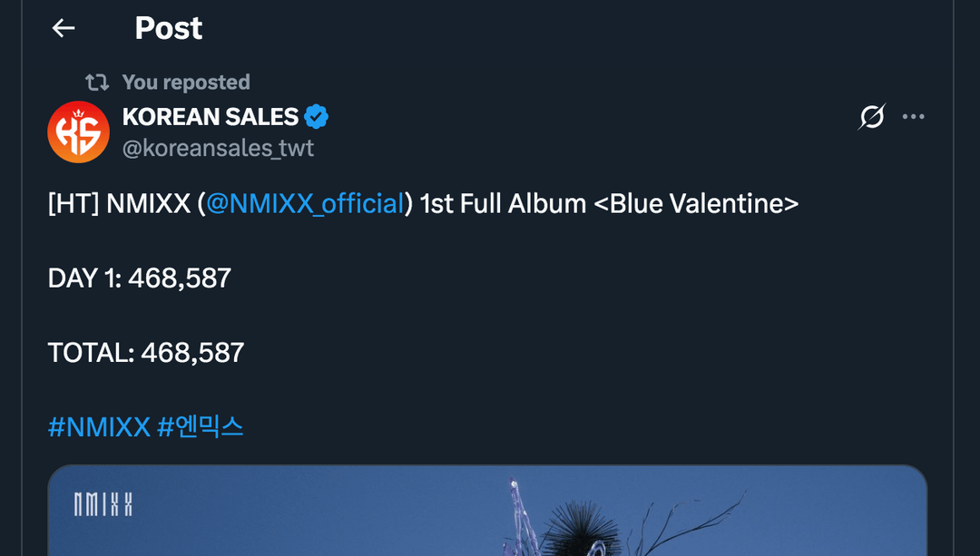Screen dimensions: 980x556
Task: Open the Korean #엔믹스 hashtag
Action: pyautogui.click(x=201, y=426)
